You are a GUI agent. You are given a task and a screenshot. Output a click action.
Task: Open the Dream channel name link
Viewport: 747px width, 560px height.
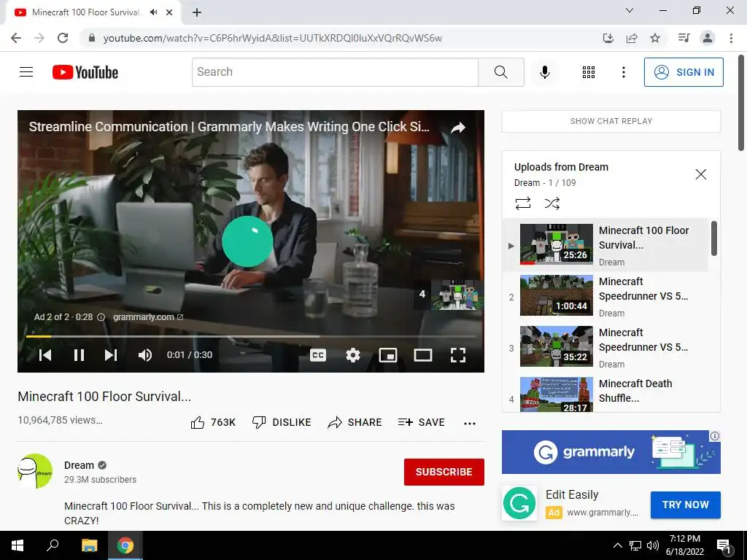[x=79, y=465]
